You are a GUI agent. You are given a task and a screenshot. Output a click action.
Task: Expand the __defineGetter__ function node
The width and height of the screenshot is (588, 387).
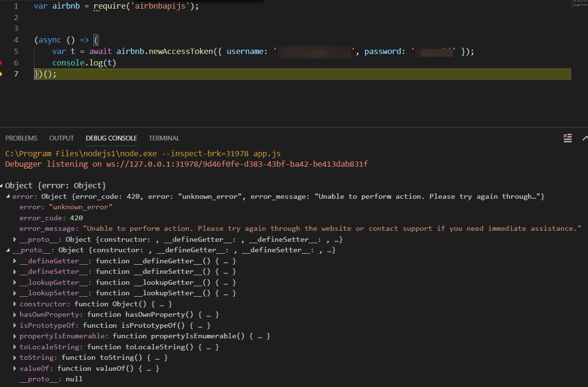tap(15, 261)
